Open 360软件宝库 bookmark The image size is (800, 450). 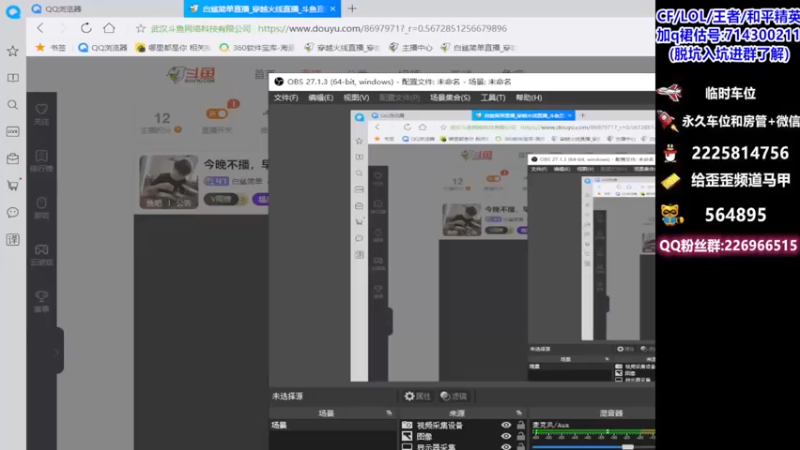257,47
